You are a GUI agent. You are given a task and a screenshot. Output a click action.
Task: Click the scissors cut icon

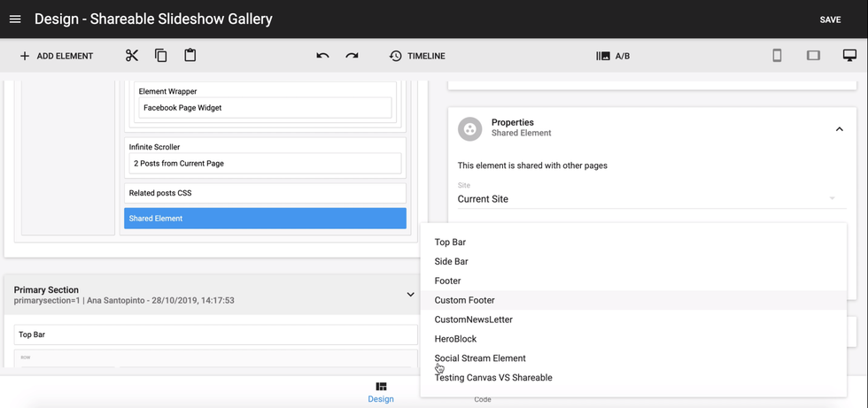(132, 56)
